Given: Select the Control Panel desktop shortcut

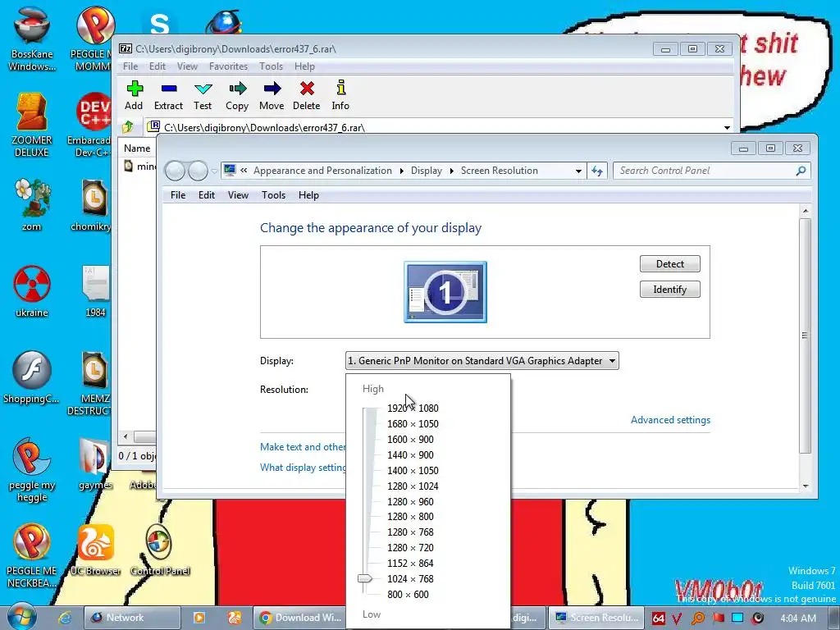Looking at the screenshot, I should [160, 550].
